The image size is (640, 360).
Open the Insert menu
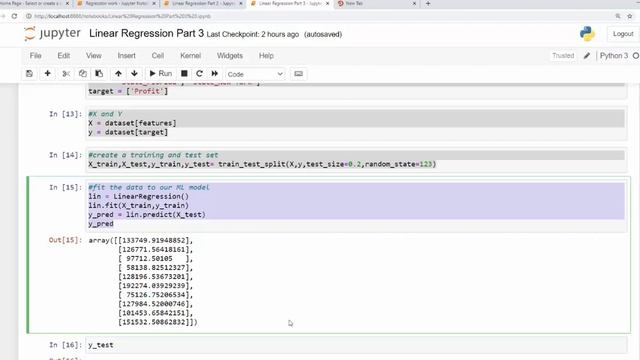point(127,56)
